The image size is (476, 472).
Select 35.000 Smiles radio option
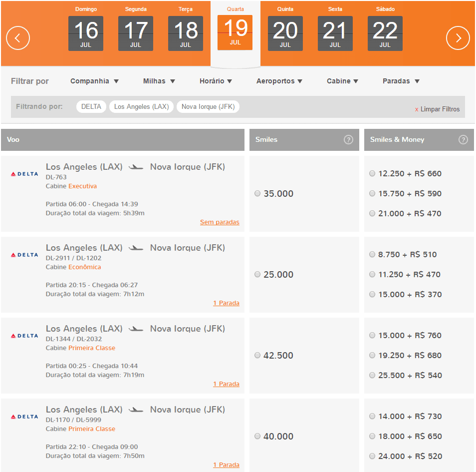[x=257, y=193]
